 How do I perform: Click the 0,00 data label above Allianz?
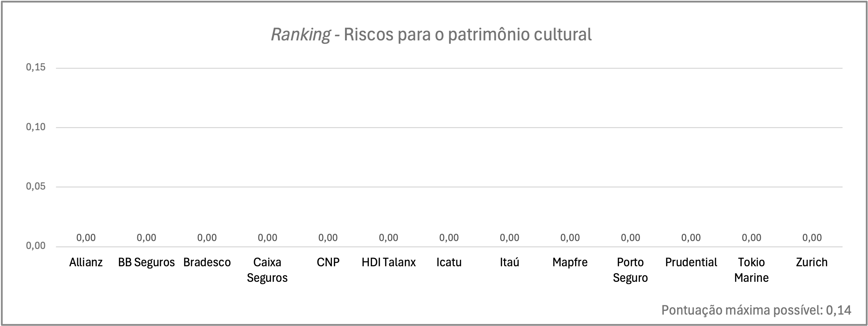86,238
